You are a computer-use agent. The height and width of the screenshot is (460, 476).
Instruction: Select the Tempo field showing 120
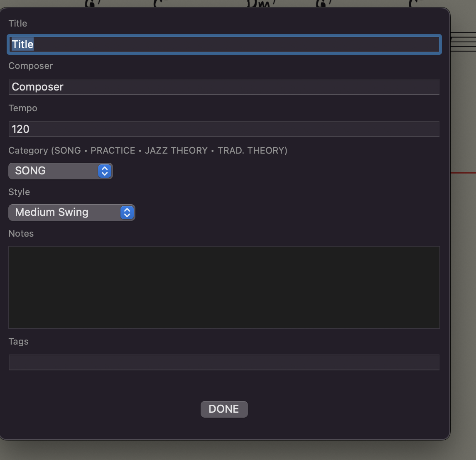[224, 129]
